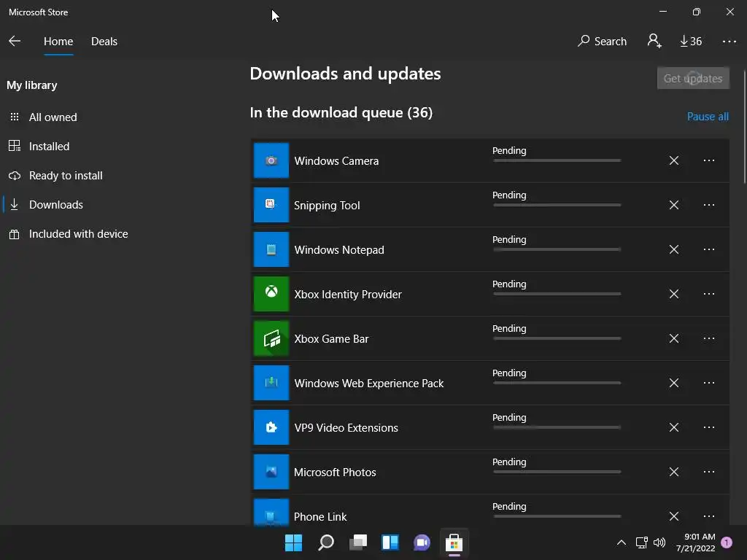Viewport: 747px width, 560px height.
Task: Open the notification badge in system tray
Action: 727,542
